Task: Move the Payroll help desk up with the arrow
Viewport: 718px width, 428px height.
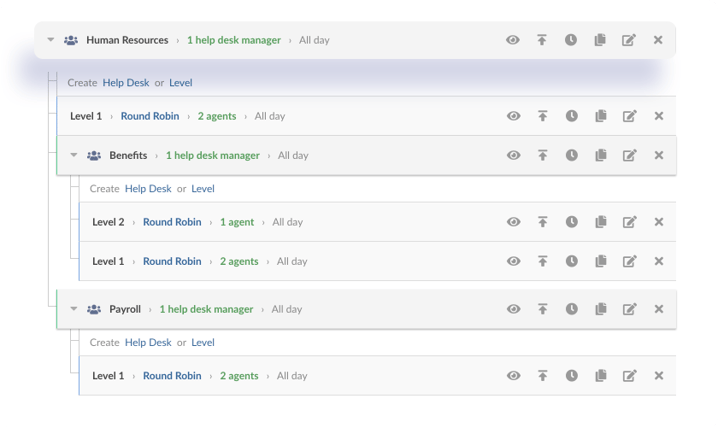Action: [x=542, y=309]
